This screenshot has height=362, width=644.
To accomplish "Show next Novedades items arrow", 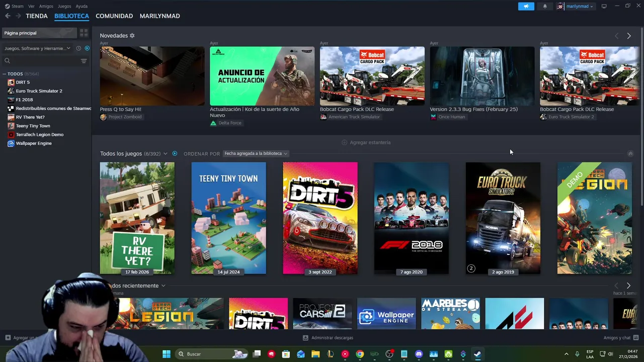I will pos(628,36).
